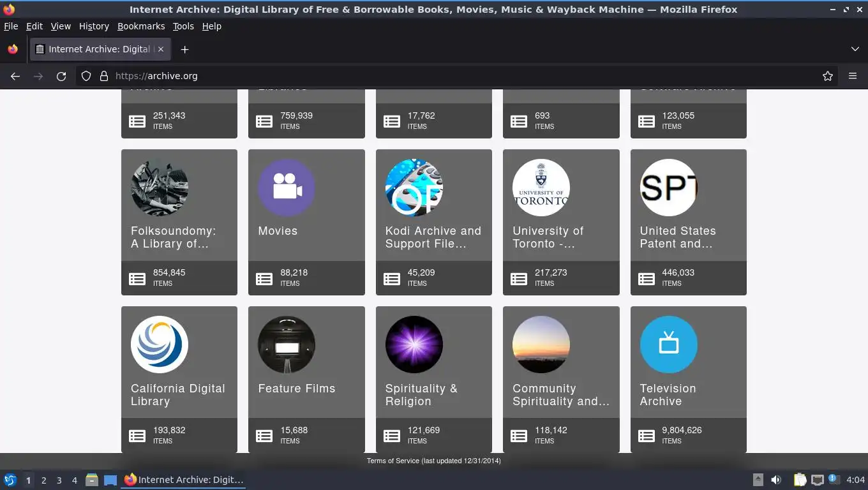
Task: Click the list icon beside 854,845 items
Action: point(137,279)
